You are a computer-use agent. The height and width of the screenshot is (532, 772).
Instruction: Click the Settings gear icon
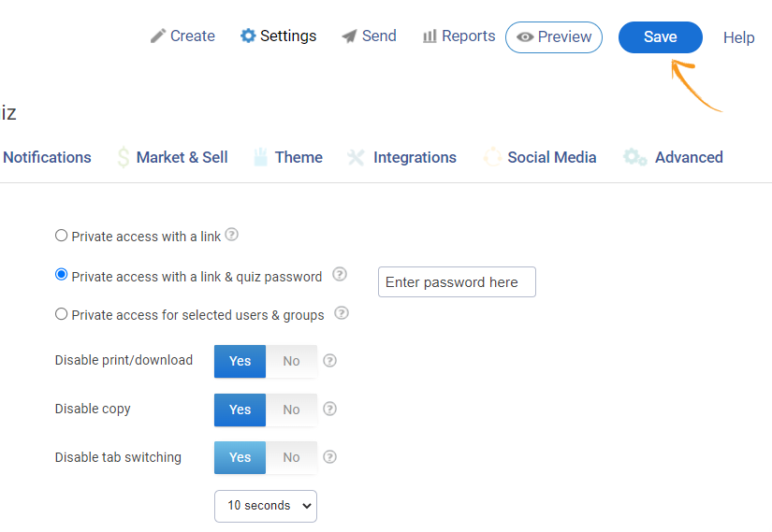[x=248, y=36]
